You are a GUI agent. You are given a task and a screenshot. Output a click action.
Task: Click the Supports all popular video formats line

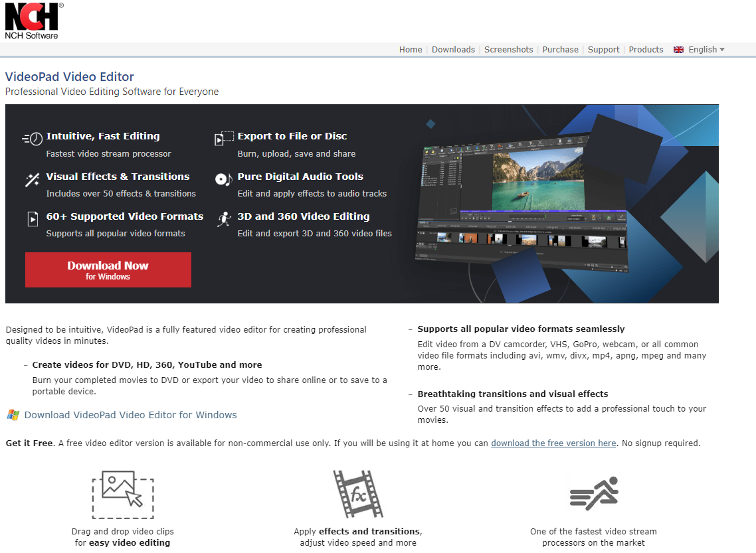tap(116, 234)
